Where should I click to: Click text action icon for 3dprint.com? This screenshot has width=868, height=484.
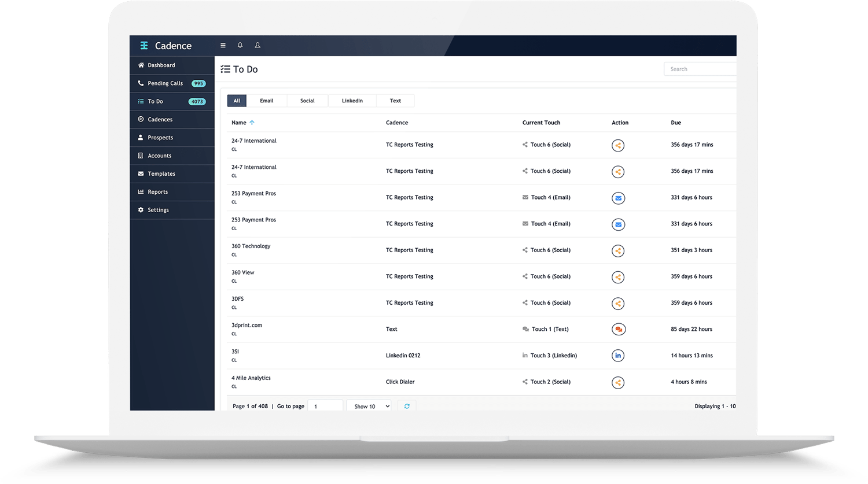click(x=618, y=330)
